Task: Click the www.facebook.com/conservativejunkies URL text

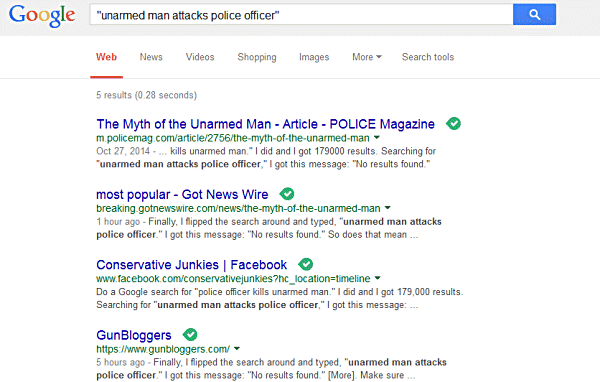Action: tap(233, 279)
